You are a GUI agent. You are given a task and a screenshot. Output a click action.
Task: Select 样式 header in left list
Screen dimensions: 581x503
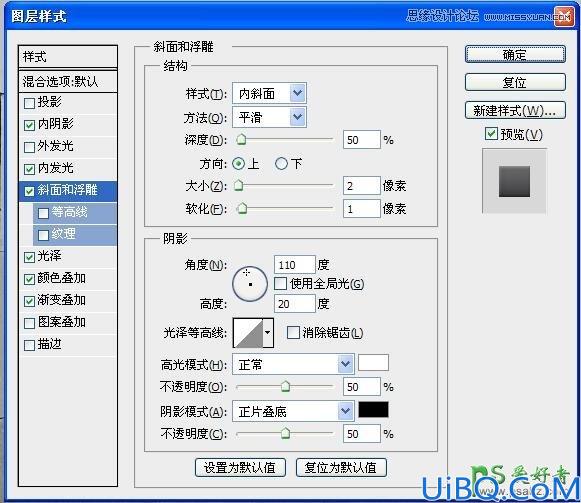(x=68, y=57)
